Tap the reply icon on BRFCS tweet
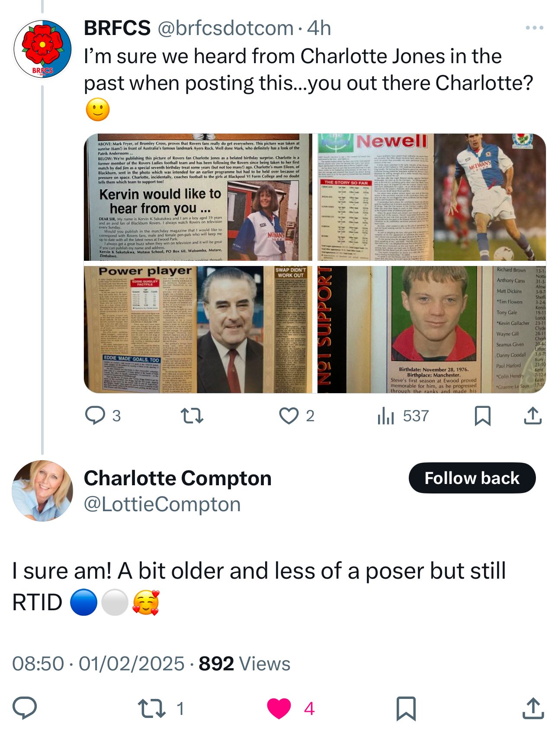 tap(95, 416)
